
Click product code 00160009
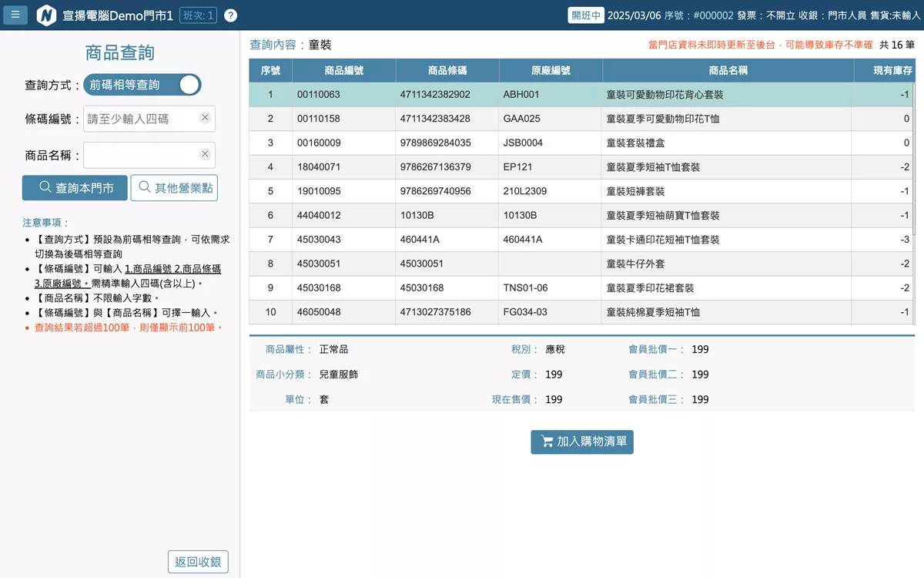click(x=319, y=143)
